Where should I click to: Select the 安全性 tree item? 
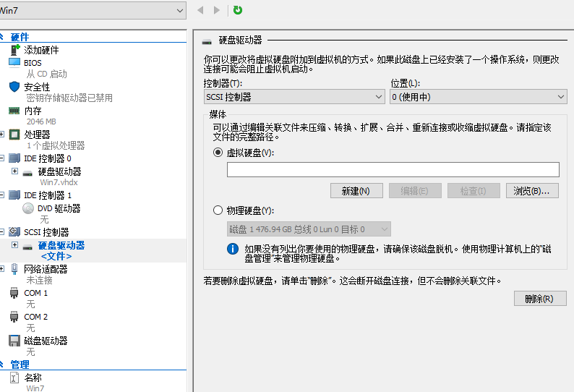(37, 87)
